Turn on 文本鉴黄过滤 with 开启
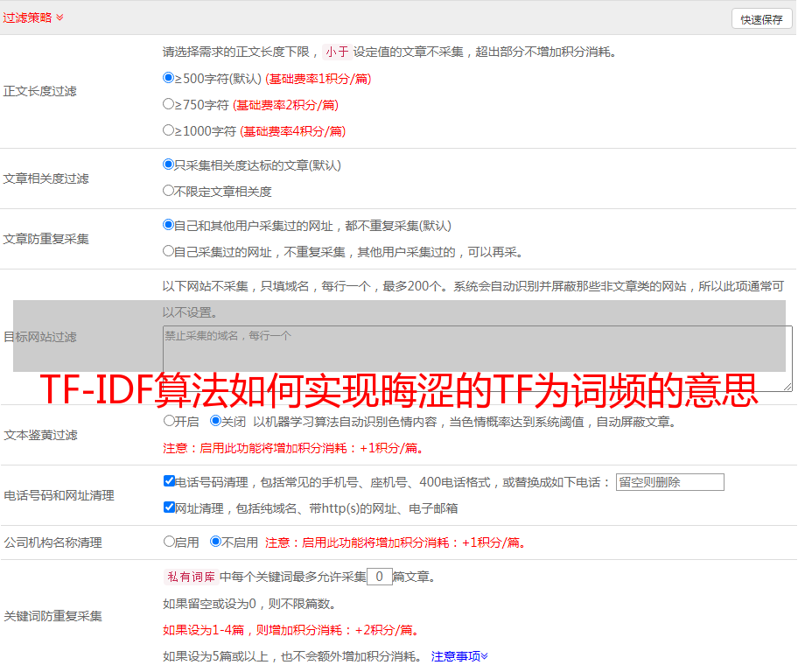Viewport: 798px width, 672px height. point(169,421)
